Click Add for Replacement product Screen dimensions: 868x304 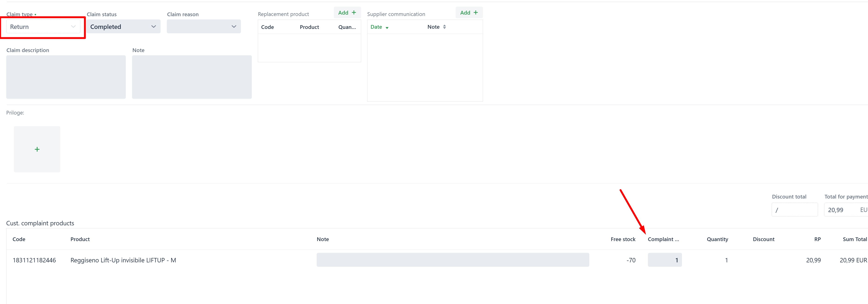(347, 12)
